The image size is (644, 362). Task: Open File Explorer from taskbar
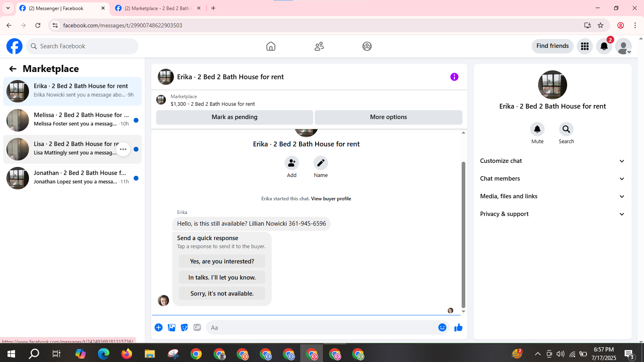[150, 354]
